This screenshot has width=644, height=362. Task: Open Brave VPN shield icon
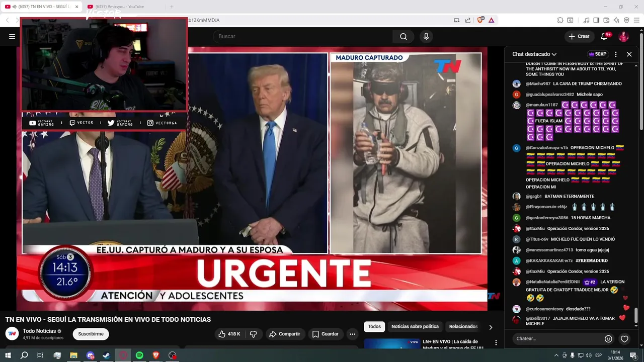(x=626, y=20)
